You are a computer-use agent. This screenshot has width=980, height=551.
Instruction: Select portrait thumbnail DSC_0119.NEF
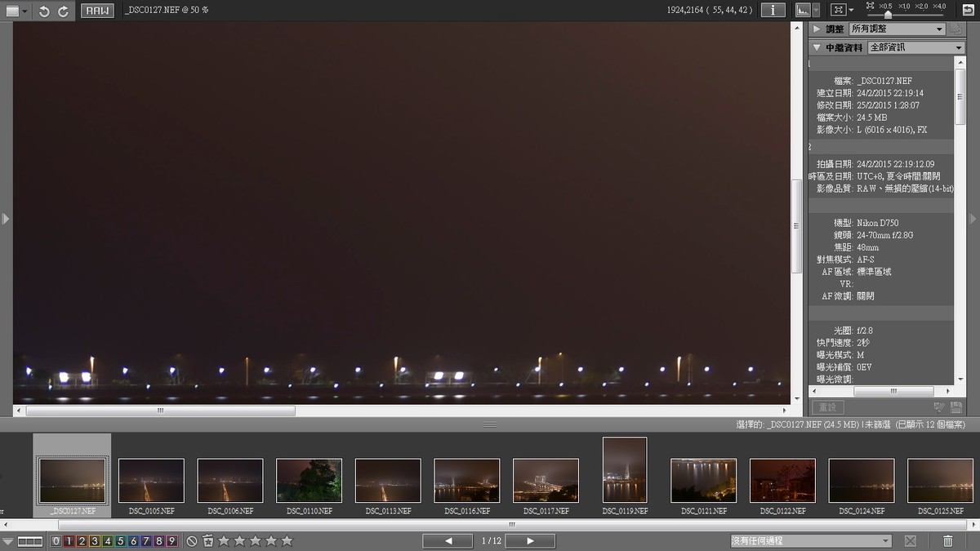[x=625, y=470]
